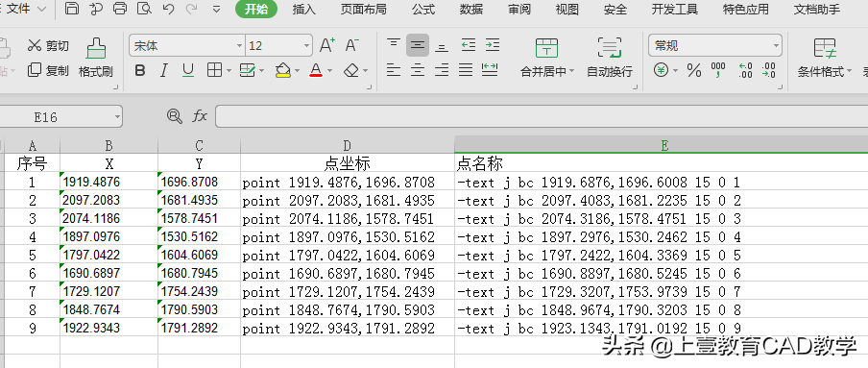The height and width of the screenshot is (368, 868).
Task: Open the font size dropdown showing 12
Action: [306, 45]
